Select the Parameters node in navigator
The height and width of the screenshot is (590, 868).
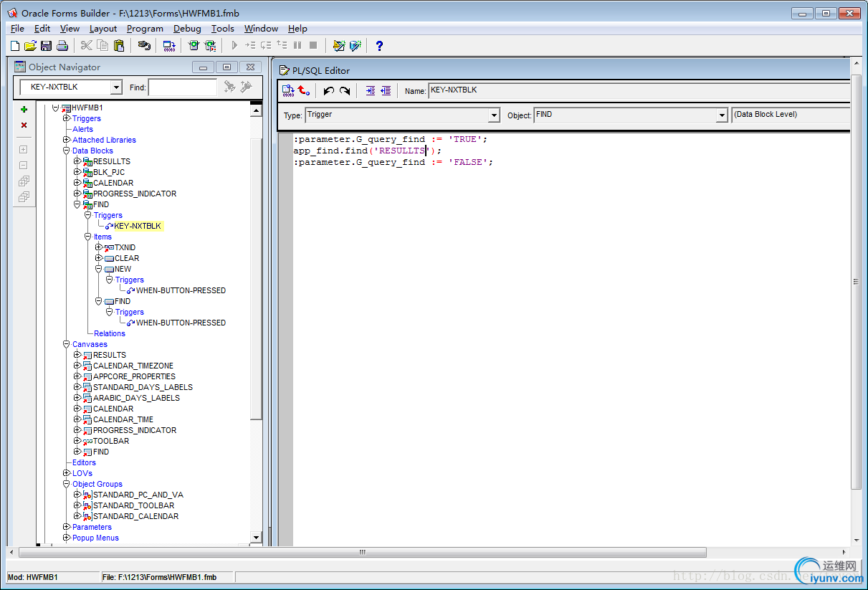[x=92, y=527]
